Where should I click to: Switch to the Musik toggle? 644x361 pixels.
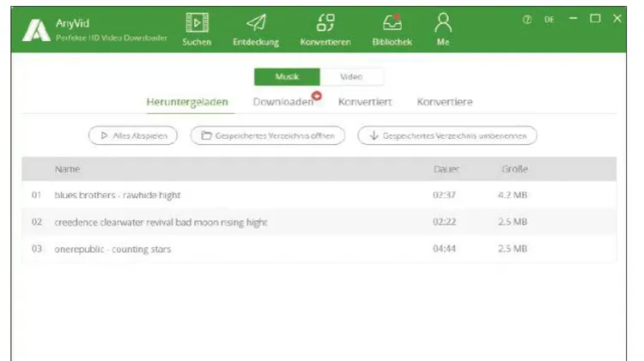287,76
